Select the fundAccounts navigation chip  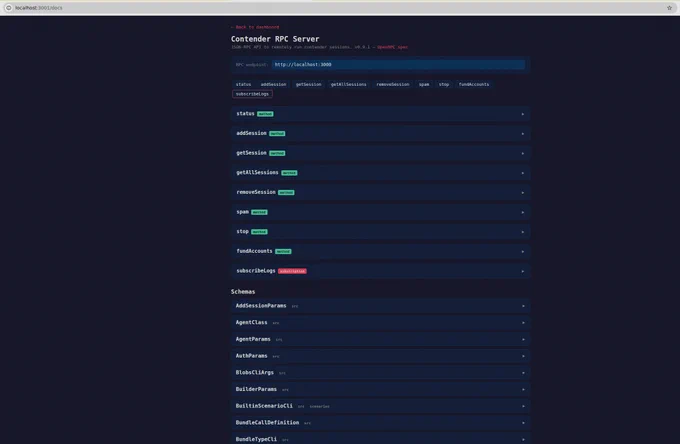click(x=474, y=84)
